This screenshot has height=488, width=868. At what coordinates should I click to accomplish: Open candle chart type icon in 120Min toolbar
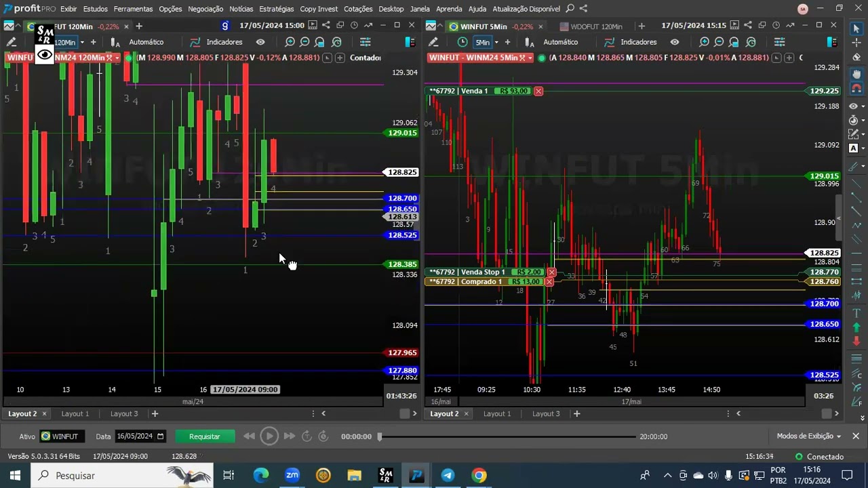click(115, 42)
